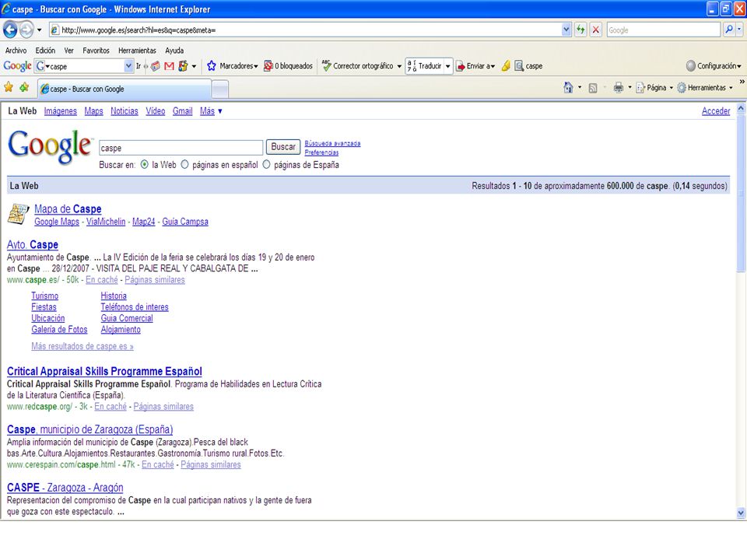Open the Ver menu
The image size is (747, 560).
(x=69, y=51)
